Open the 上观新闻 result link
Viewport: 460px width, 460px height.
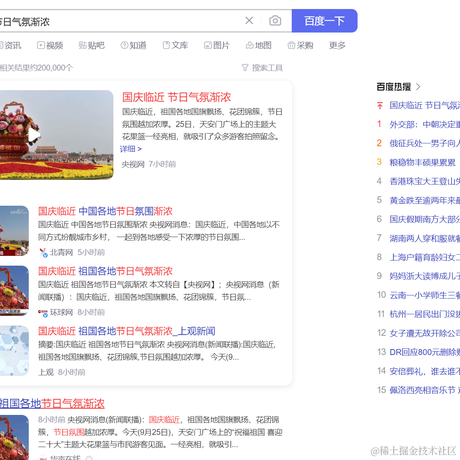(127, 331)
